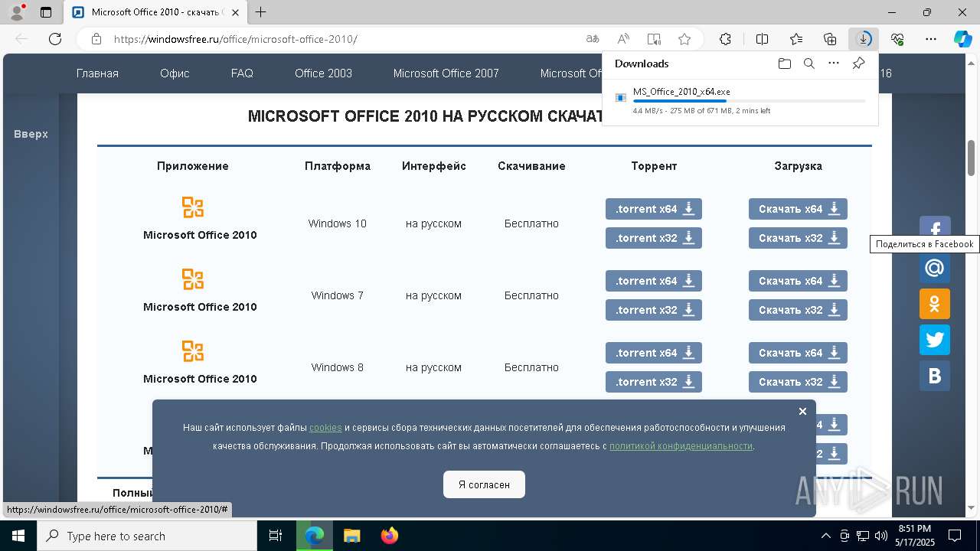
Task: Open immersive reader icon
Action: (x=654, y=39)
